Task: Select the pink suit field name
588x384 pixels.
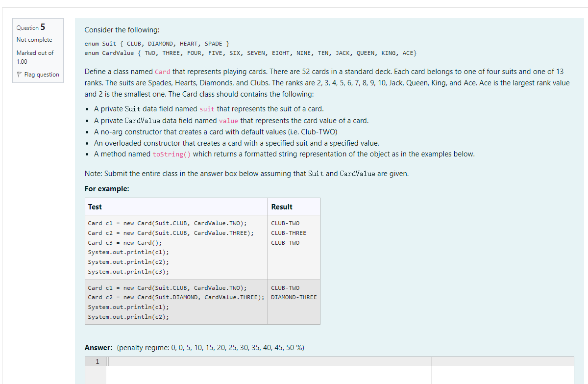Action: pyautogui.click(x=207, y=109)
